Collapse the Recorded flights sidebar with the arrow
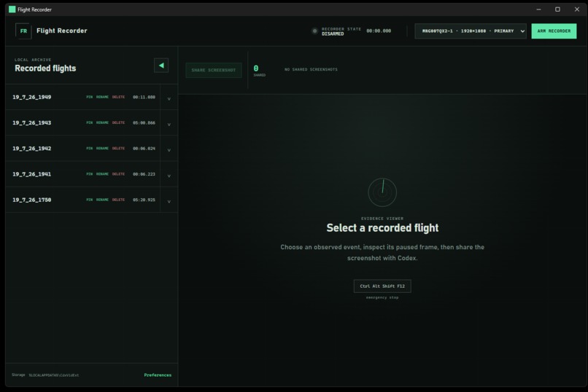Screen dimensions: 588x392 coord(161,66)
